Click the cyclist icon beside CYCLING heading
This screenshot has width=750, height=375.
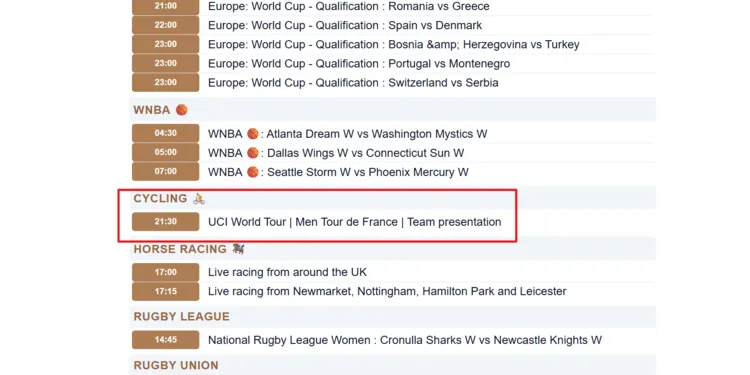coord(199,199)
